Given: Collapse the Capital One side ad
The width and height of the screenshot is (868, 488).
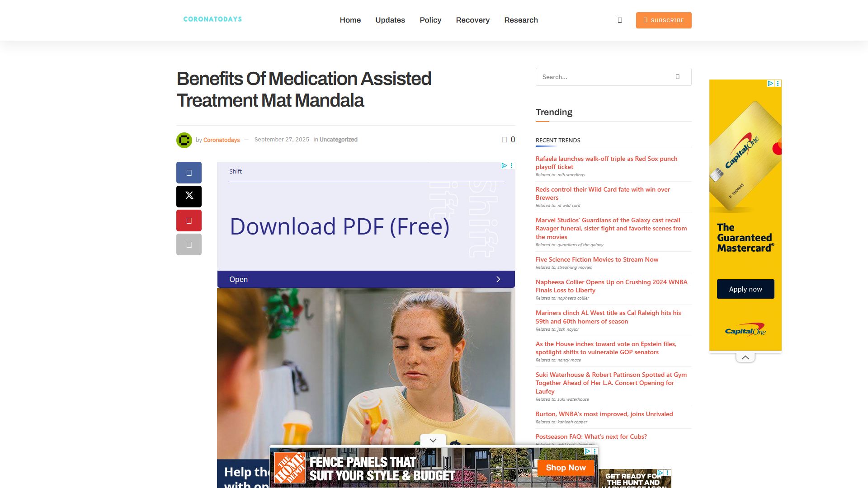Looking at the screenshot, I should (745, 357).
